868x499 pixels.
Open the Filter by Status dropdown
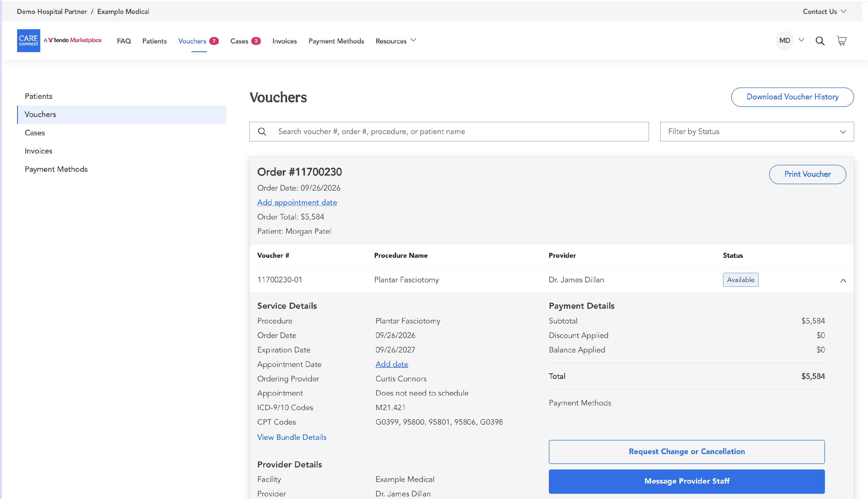click(757, 131)
